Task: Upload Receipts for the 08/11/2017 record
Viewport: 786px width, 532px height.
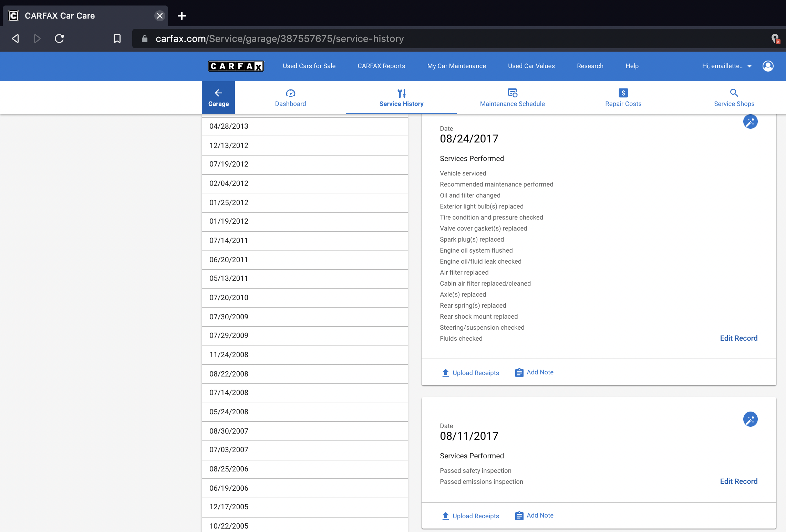Action: (x=470, y=516)
